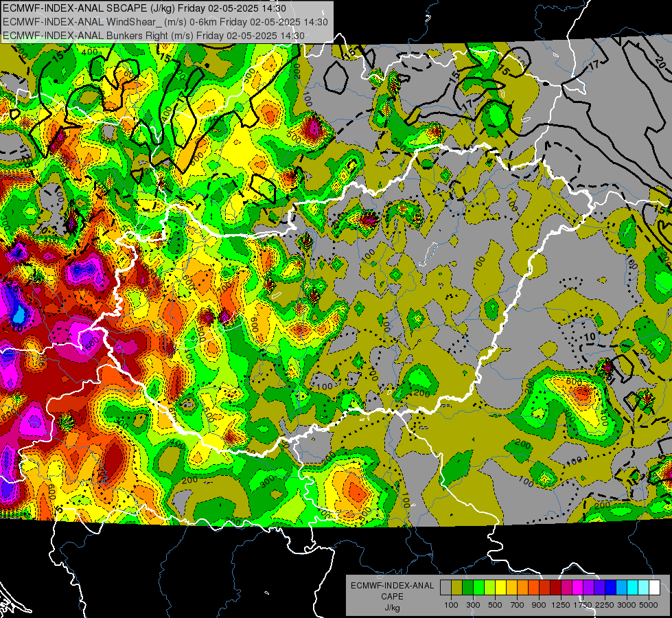Click the 2250 tick label in the legend
Image resolution: width=672 pixels, height=618 pixels.
tap(605, 605)
